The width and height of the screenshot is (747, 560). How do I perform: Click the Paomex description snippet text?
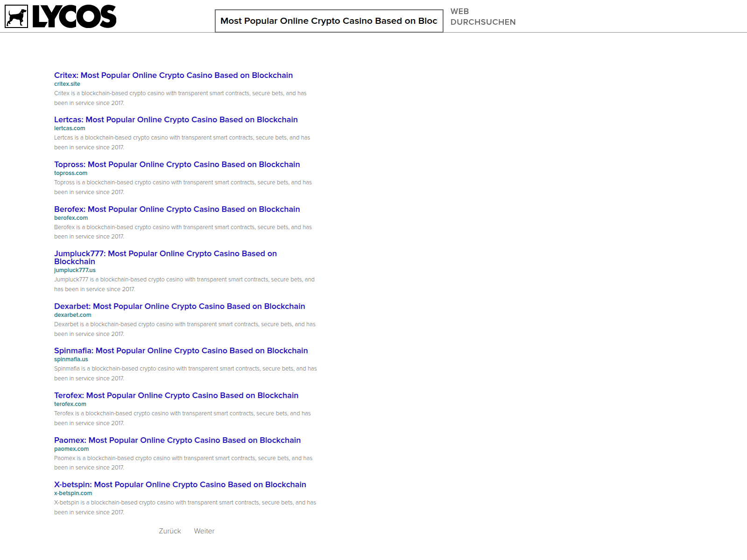[183, 463]
